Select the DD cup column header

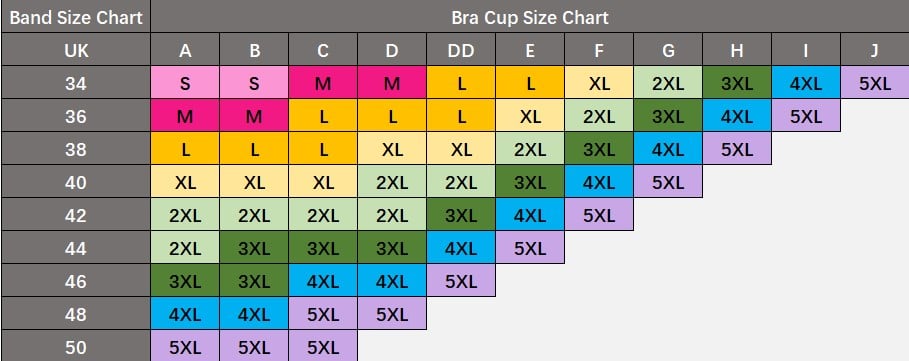click(x=461, y=49)
